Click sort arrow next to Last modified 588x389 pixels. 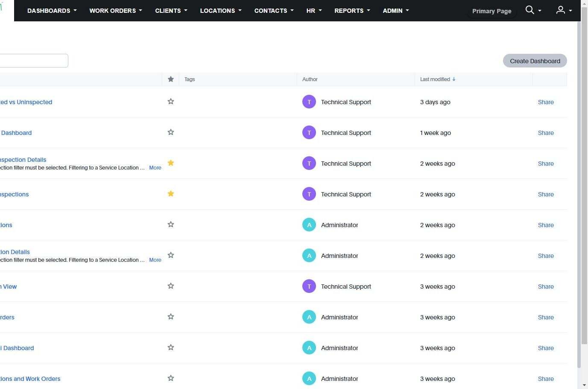point(454,79)
